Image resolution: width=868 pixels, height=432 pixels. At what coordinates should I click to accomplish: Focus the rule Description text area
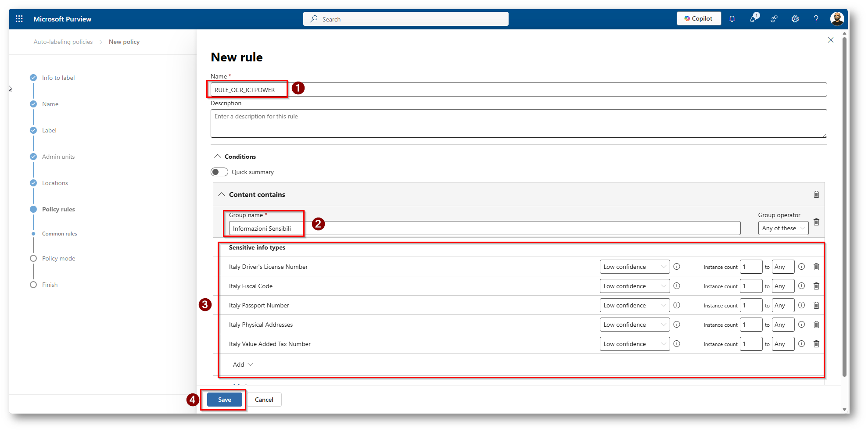pyautogui.click(x=519, y=123)
